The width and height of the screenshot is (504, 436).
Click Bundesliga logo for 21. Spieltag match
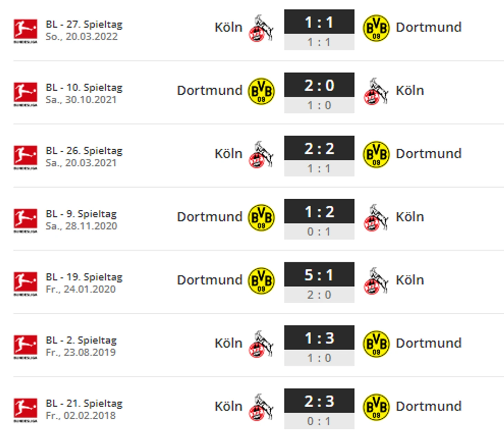25,410
